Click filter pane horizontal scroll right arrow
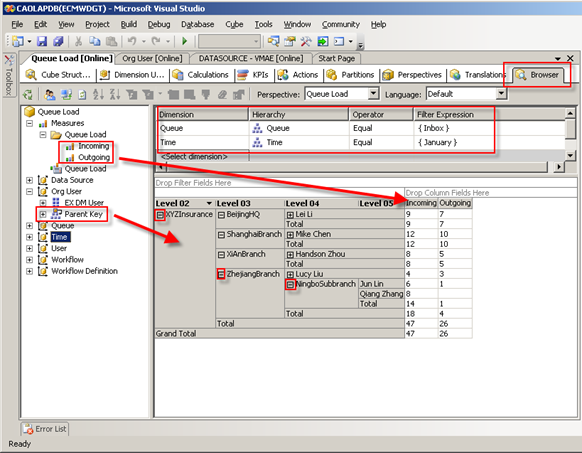 pos(558,167)
